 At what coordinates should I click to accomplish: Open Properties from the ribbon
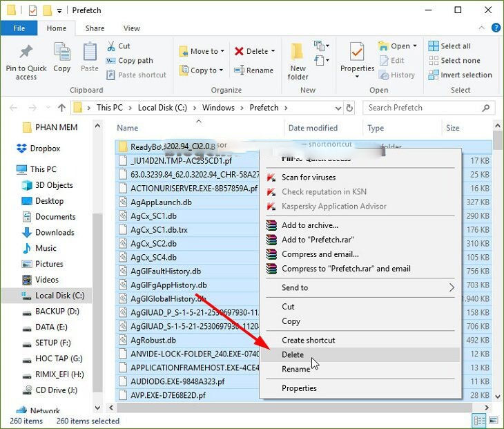pyautogui.click(x=357, y=53)
